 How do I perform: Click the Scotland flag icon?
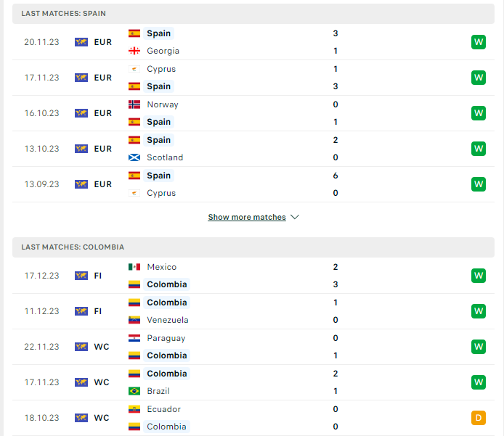pyautogui.click(x=134, y=157)
